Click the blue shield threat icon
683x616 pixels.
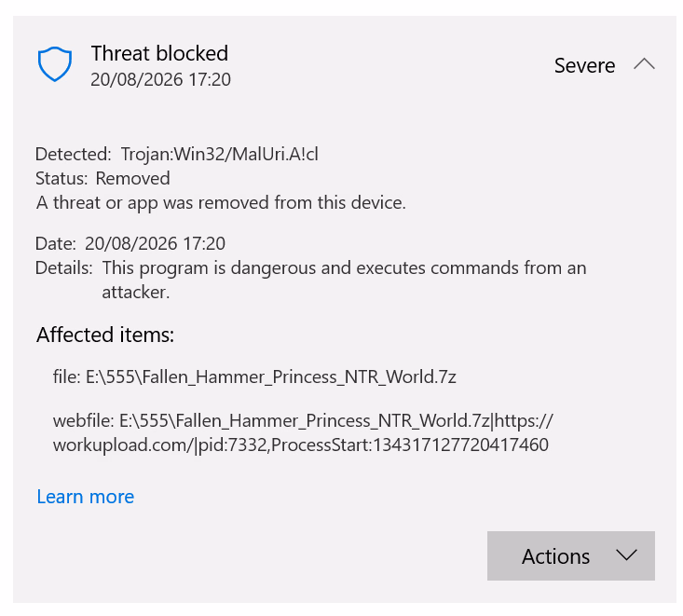coord(55,64)
